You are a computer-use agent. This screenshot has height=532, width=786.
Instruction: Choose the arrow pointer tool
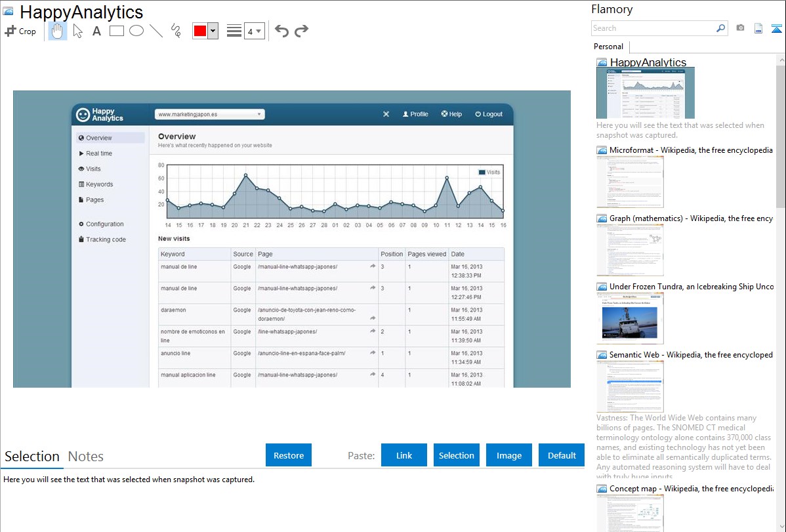point(77,31)
